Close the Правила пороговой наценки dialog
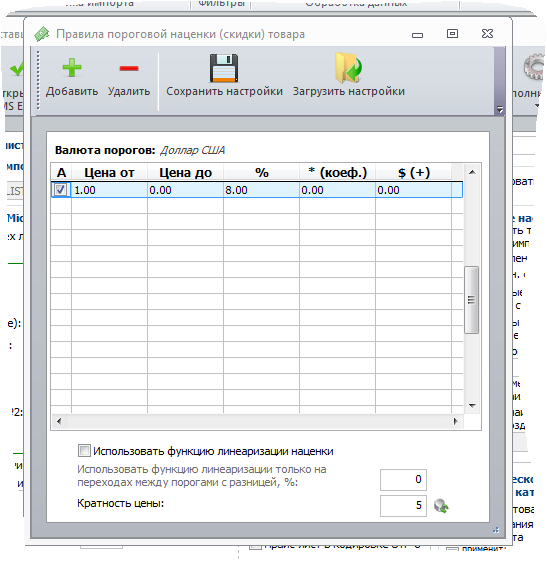The width and height of the screenshot is (547, 564). click(487, 34)
